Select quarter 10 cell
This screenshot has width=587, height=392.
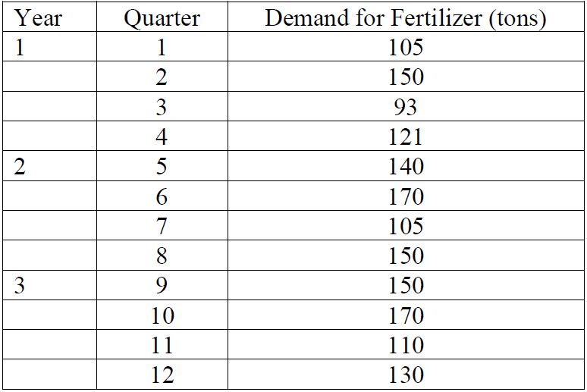162,315
